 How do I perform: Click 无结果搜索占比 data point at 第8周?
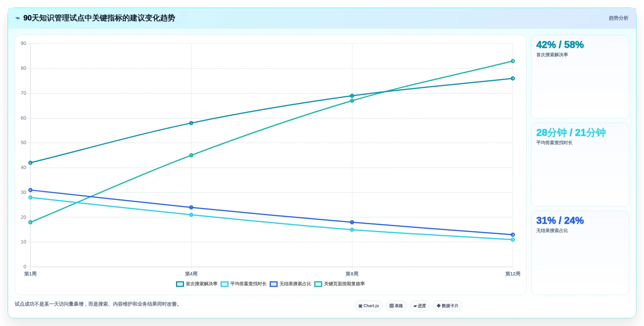pos(352,222)
